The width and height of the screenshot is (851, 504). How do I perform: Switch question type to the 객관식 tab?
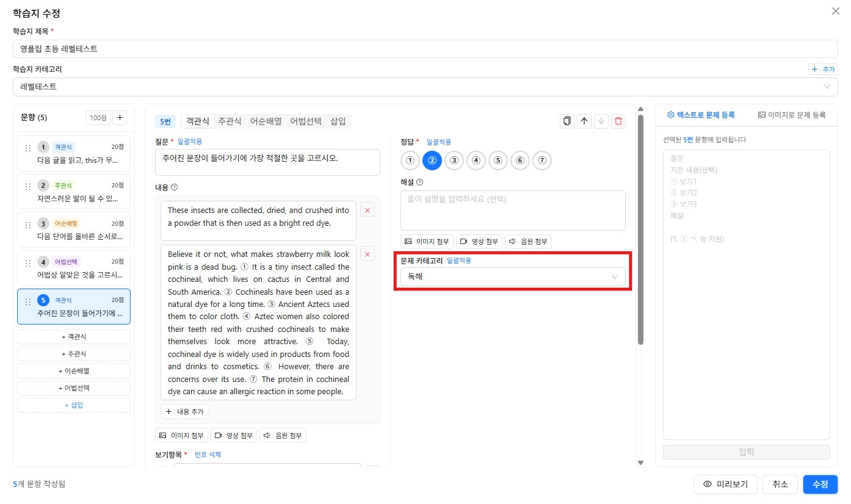198,121
